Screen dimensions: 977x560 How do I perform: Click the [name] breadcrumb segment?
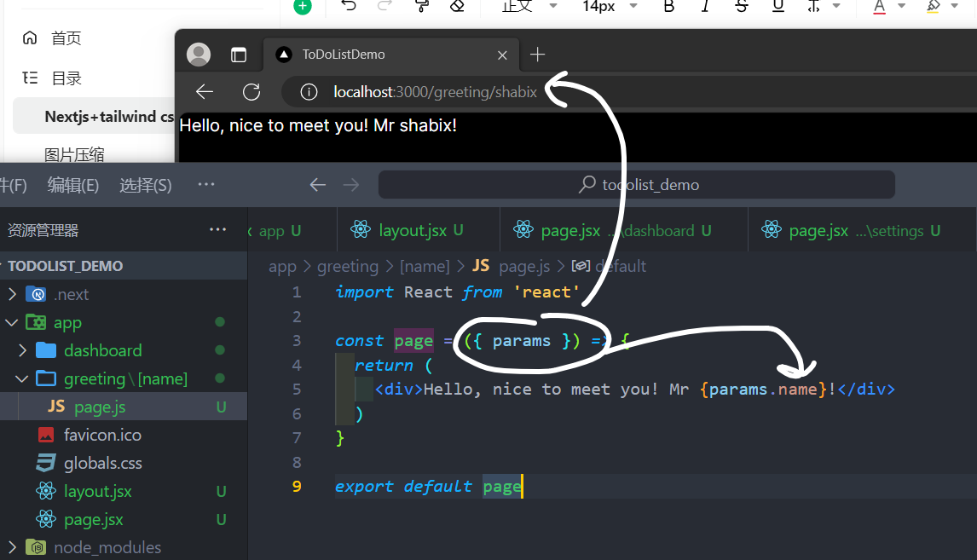425,267
